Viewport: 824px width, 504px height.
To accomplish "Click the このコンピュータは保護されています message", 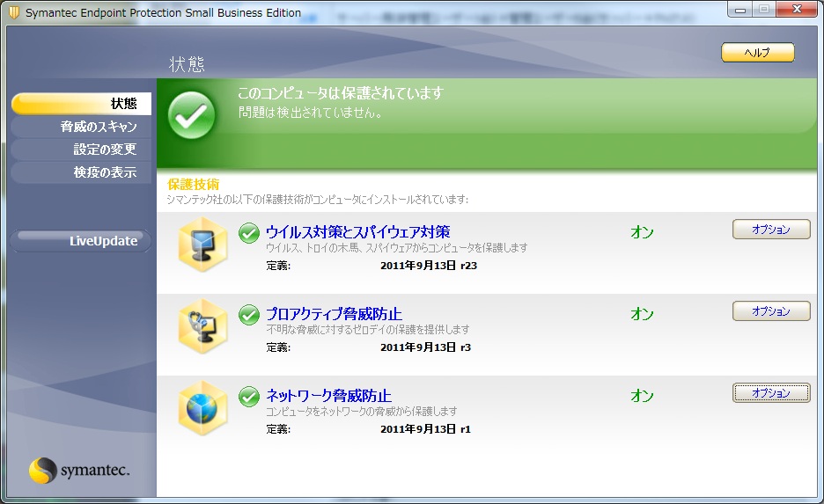I will pos(341,93).
